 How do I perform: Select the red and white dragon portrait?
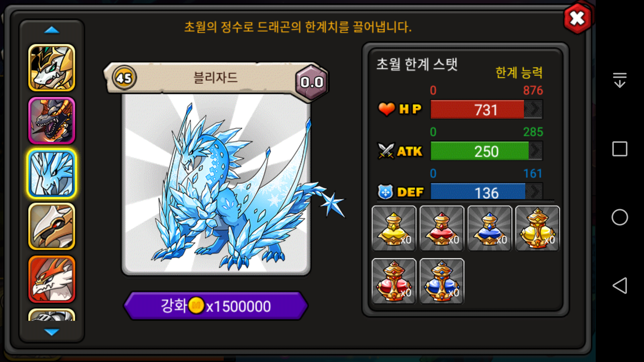[52, 279]
